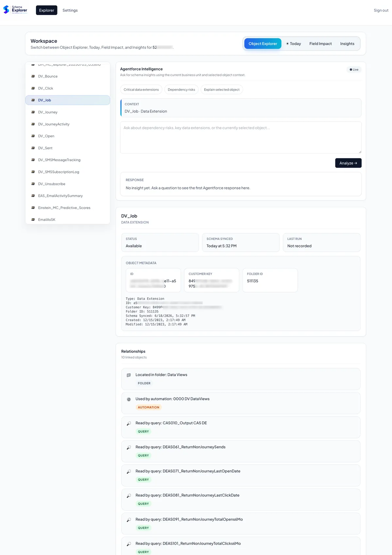This screenshot has width=392, height=555.
Task: Click the EmailAsSK row icon
Action: click(x=33, y=220)
